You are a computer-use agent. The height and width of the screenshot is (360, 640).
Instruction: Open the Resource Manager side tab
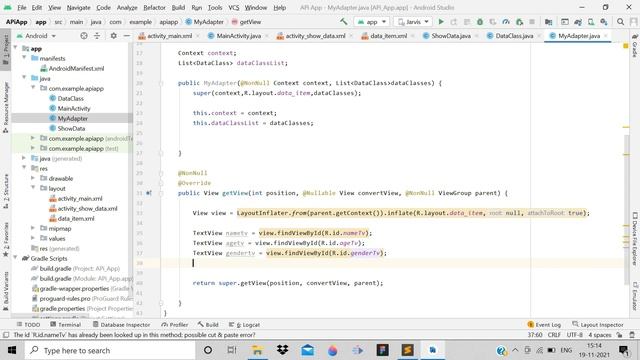click(6, 107)
